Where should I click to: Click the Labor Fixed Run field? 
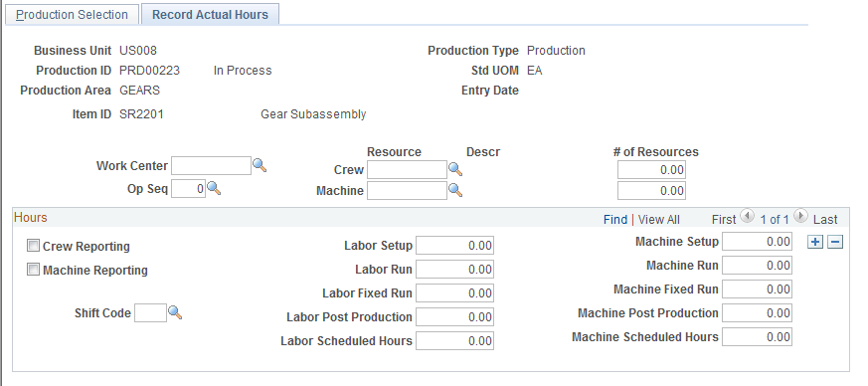454,292
